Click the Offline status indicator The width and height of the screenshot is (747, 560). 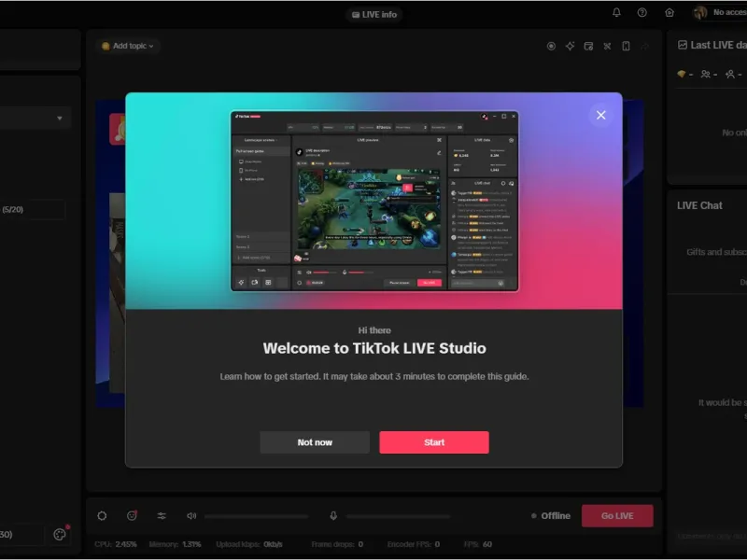(x=551, y=516)
